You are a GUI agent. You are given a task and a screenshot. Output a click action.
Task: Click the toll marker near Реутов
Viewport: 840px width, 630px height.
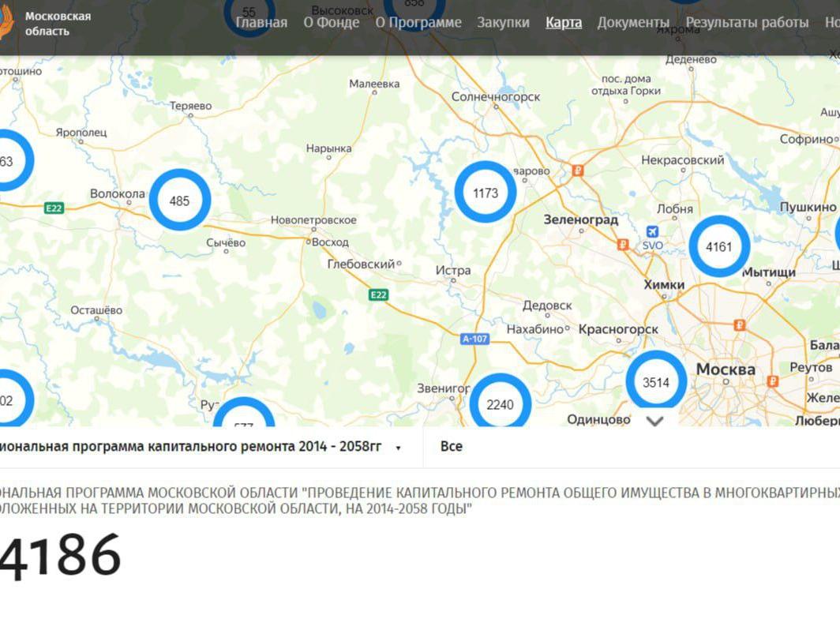[772, 381]
